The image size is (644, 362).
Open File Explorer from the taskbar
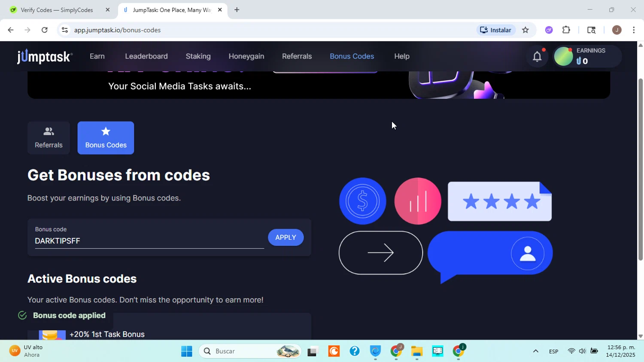[x=417, y=351]
